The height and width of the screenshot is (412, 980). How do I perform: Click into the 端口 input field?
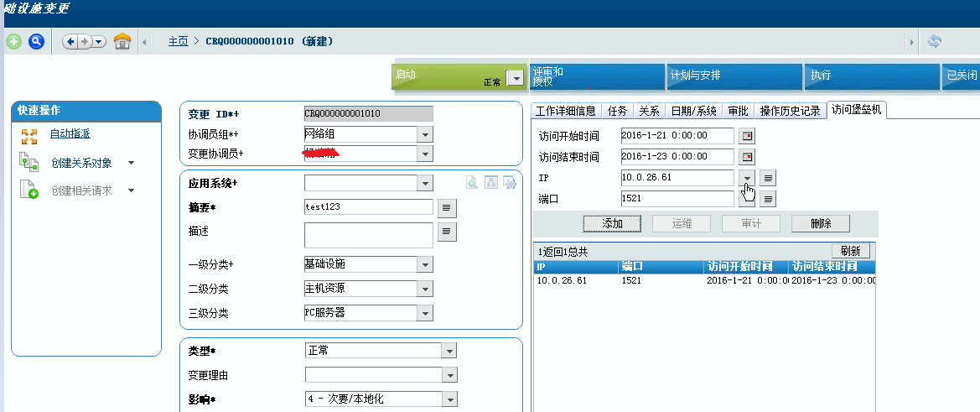[x=677, y=199]
